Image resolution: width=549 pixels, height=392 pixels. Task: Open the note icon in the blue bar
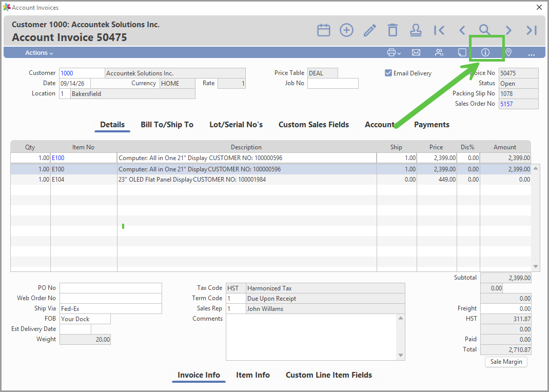click(x=462, y=52)
